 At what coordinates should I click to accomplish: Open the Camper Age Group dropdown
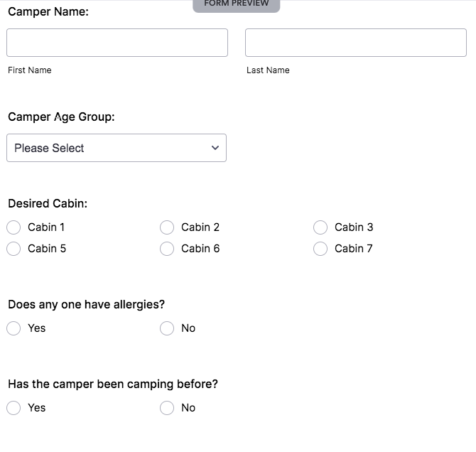coord(117,148)
